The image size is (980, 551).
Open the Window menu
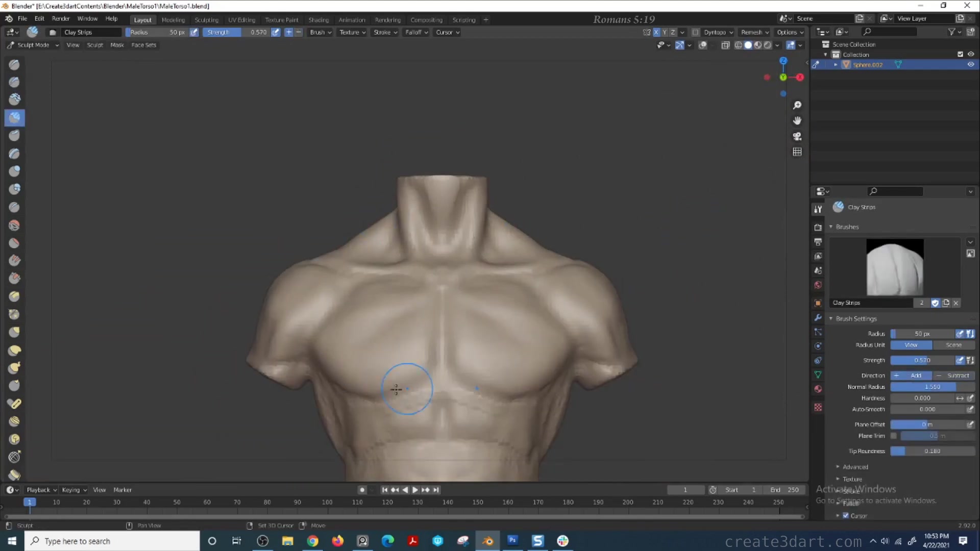[x=87, y=18]
